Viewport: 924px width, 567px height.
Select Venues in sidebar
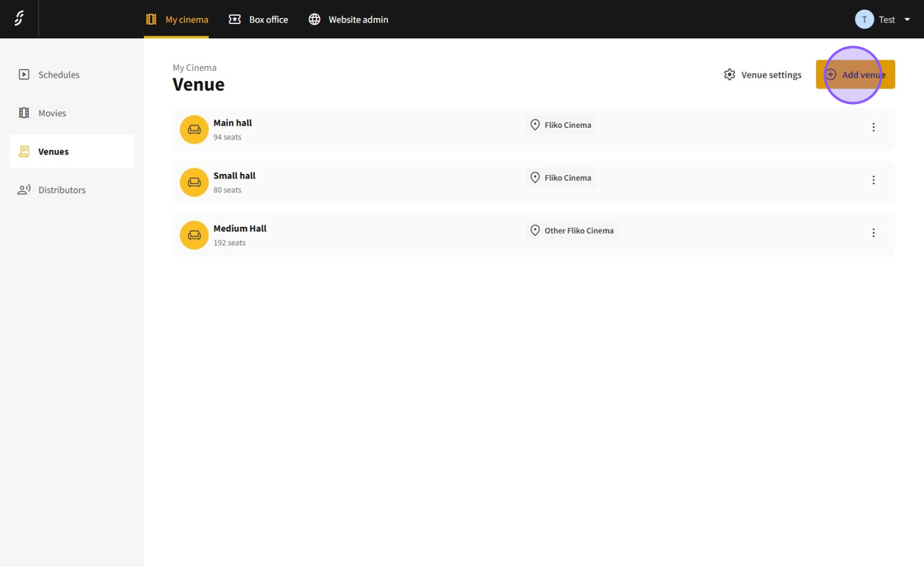(54, 151)
